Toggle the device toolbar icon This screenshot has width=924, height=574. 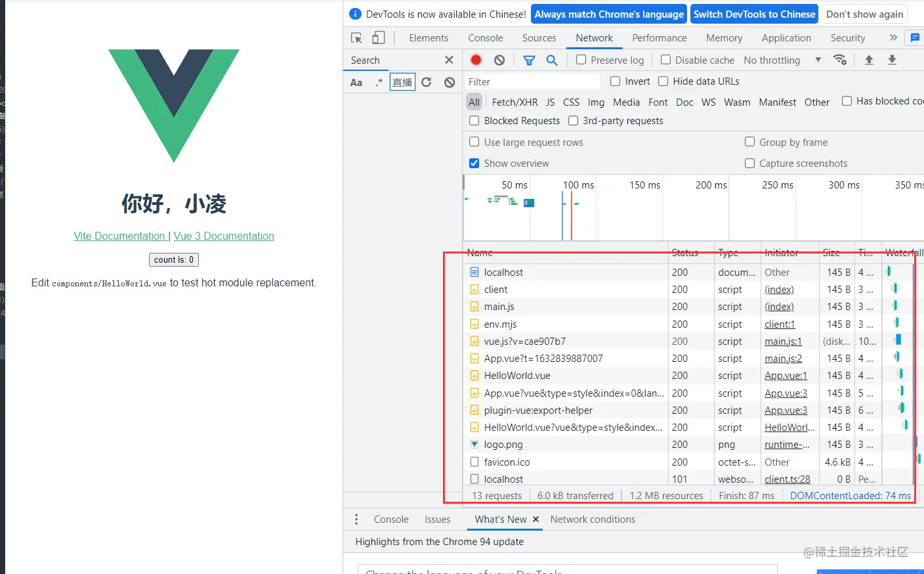(379, 38)
